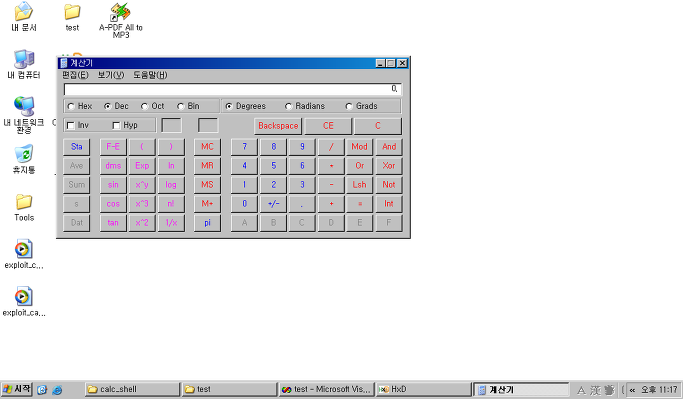Screen dimensions: 683x399
Task: Select A-PDF All to MP3 shortcut
Action: click(x=121, y=20)
